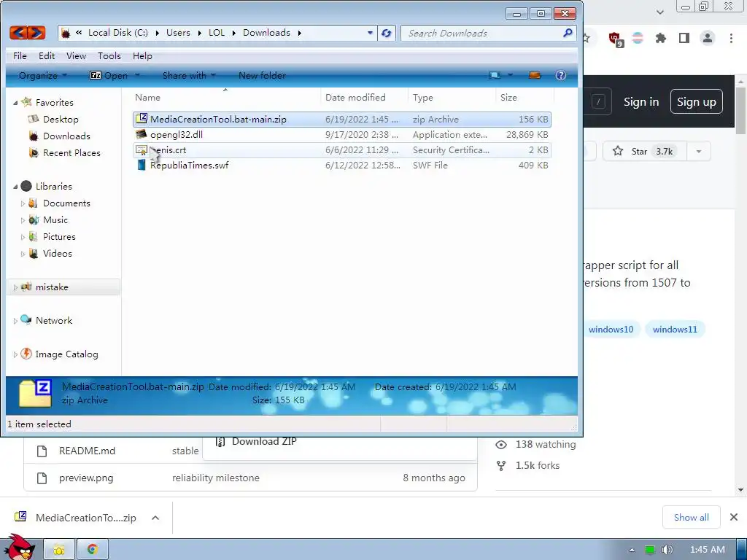Show hidden tray icons arrow

[632, 550]
